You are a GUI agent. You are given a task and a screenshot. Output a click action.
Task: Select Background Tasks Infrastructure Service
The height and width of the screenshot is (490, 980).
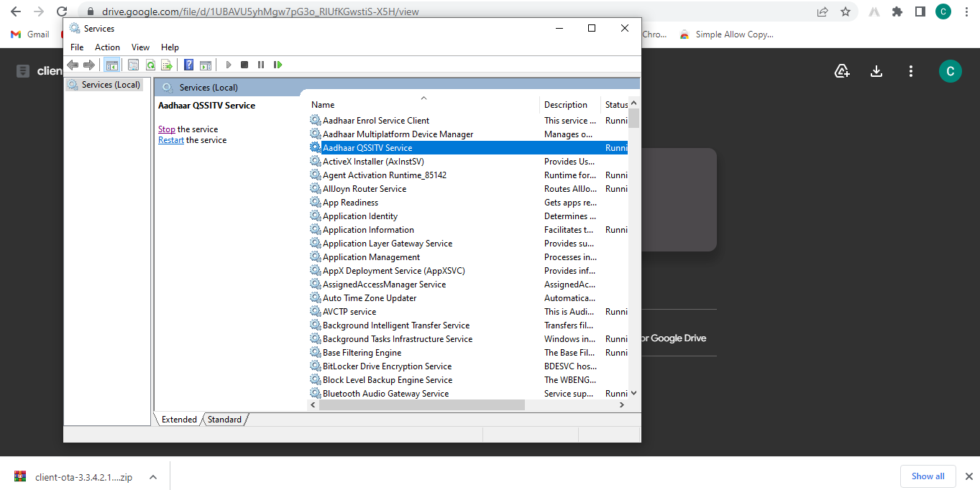tap(469, 339)
